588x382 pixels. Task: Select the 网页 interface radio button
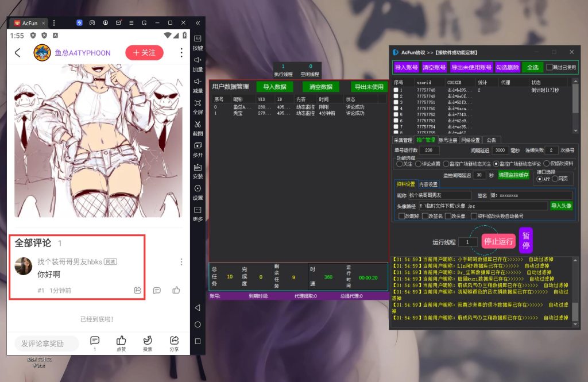click(x=555, y=179)
